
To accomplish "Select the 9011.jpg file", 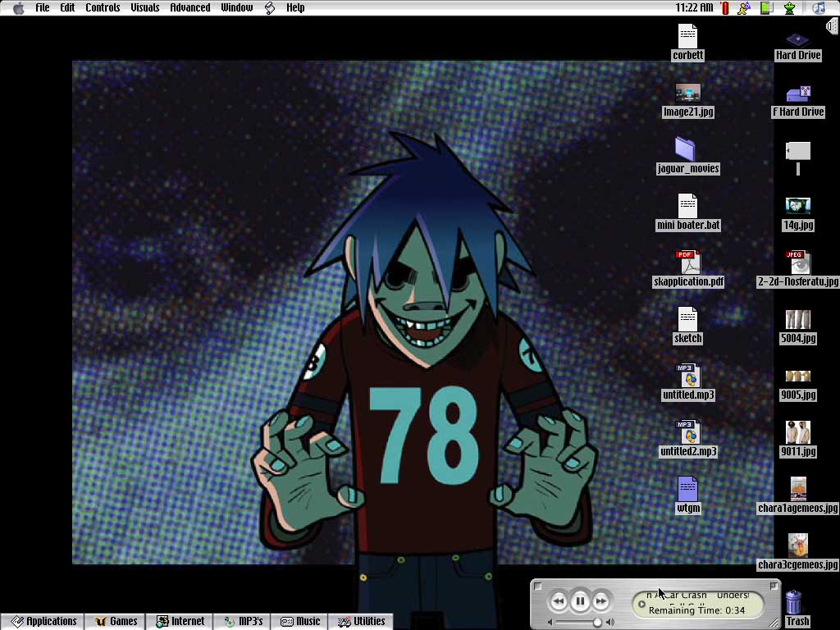I will click(x=797, y=432).
